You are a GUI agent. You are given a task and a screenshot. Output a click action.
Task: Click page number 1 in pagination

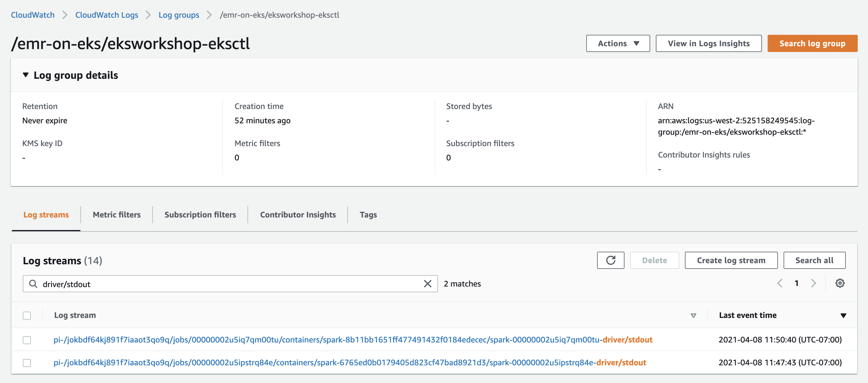(796, 283)
